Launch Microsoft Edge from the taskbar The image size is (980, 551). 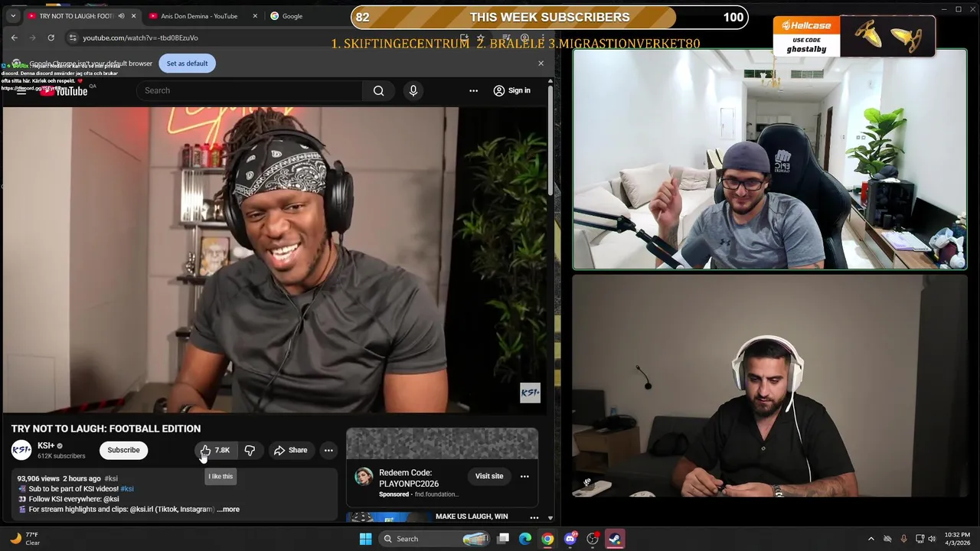(525, 539)
